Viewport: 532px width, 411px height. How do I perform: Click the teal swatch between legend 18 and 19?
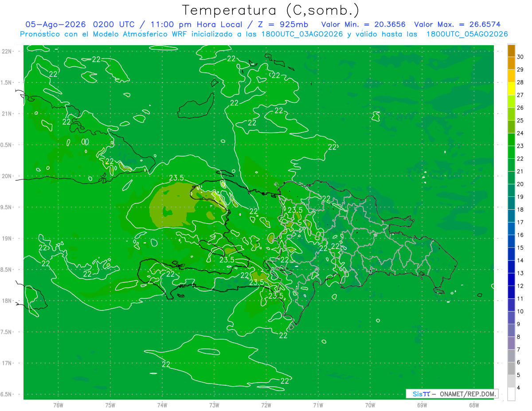511,203
